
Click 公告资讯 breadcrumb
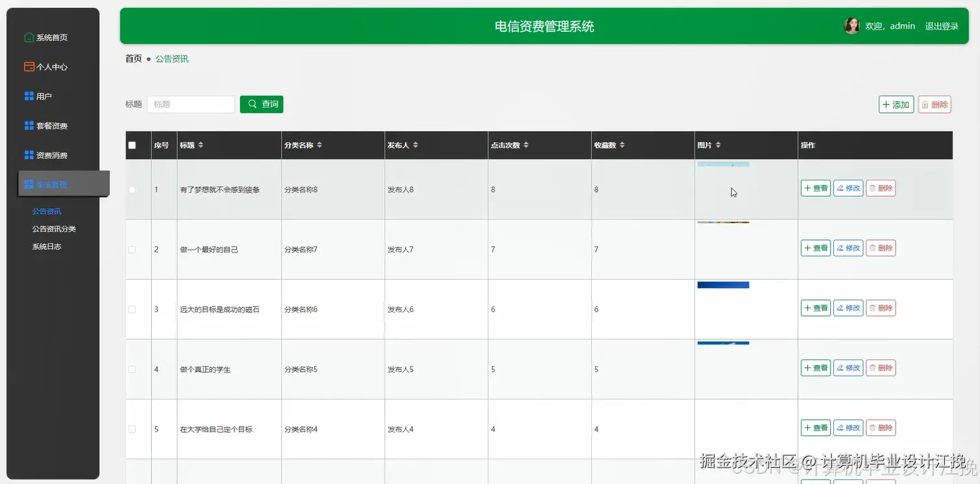click(172, 58)
